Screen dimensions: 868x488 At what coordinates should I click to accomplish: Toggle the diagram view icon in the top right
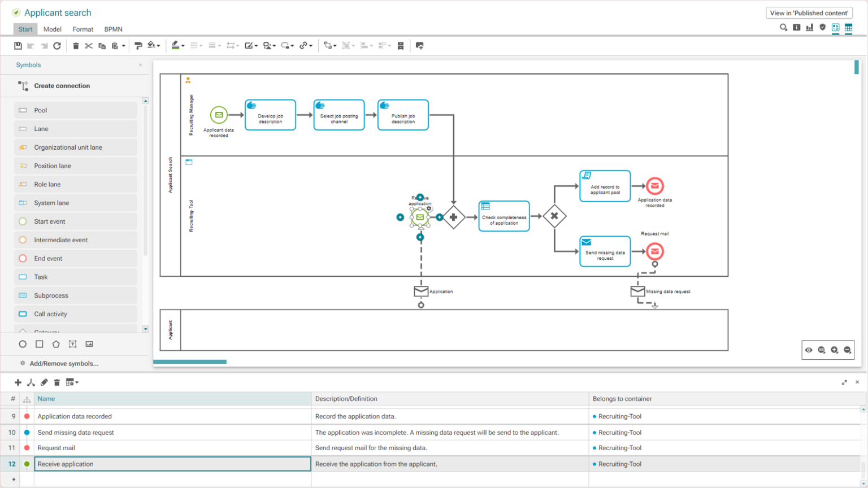pyautogui.click(x=836, y=27)
